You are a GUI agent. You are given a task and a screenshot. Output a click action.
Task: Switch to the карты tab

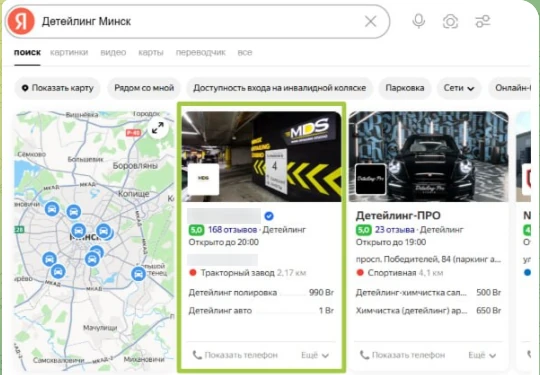tap(151, 52)
